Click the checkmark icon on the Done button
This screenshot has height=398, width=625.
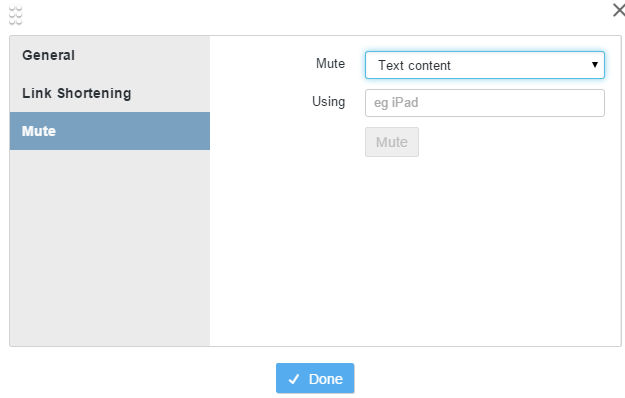pos(294,379)
